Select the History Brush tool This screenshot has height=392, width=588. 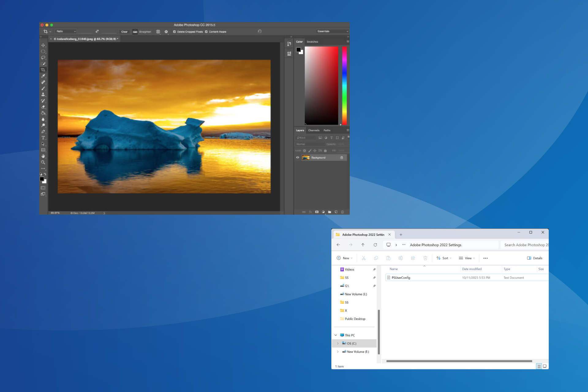[x=43, y=100]
